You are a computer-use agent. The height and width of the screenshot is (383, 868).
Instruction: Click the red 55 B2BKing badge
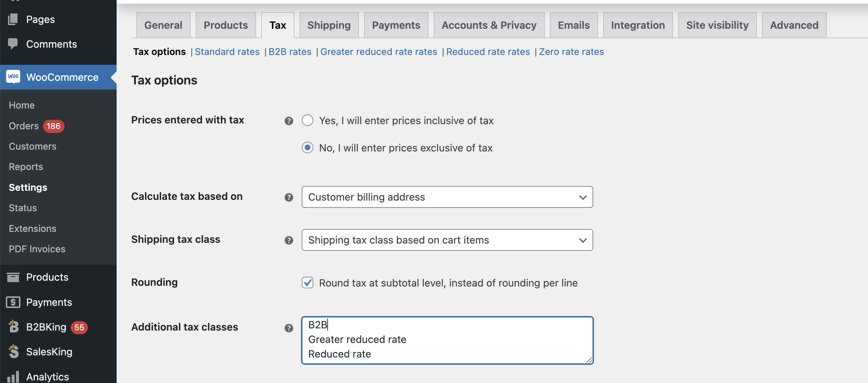point(79,327)
